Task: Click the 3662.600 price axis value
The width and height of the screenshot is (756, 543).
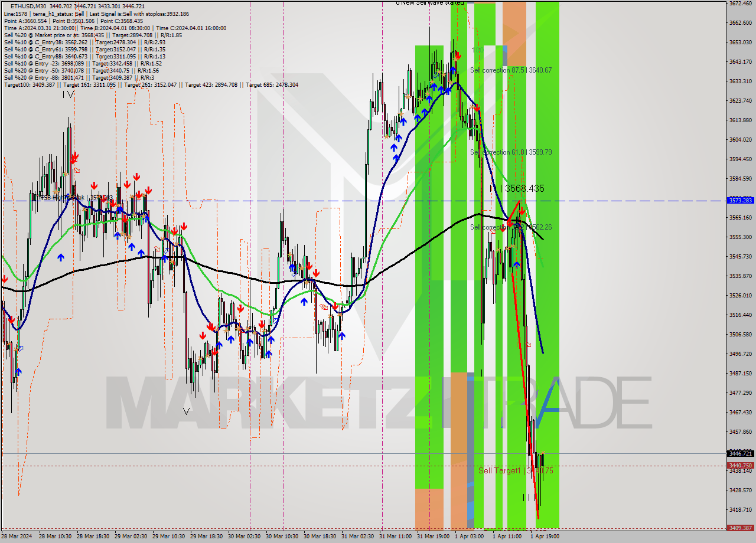Action: click(740, 22)
